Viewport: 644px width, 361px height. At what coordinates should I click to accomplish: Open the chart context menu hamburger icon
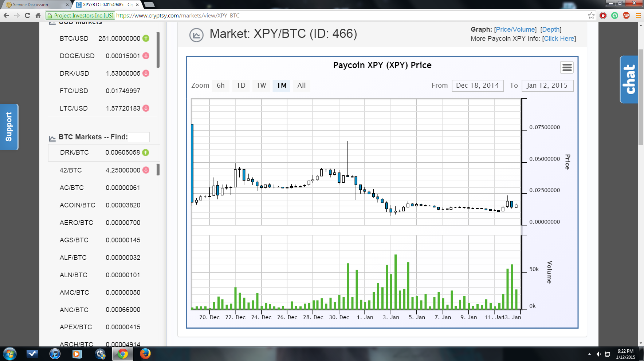point(567,67)
